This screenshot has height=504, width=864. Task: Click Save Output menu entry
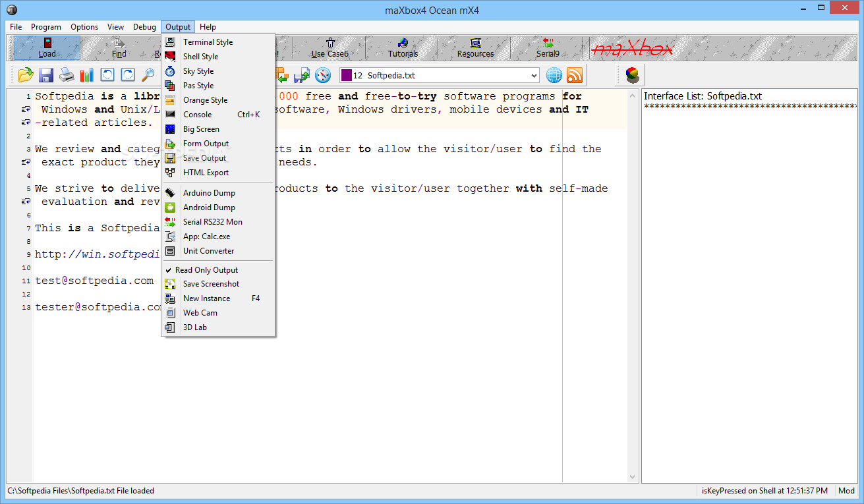tap(219, 158)
